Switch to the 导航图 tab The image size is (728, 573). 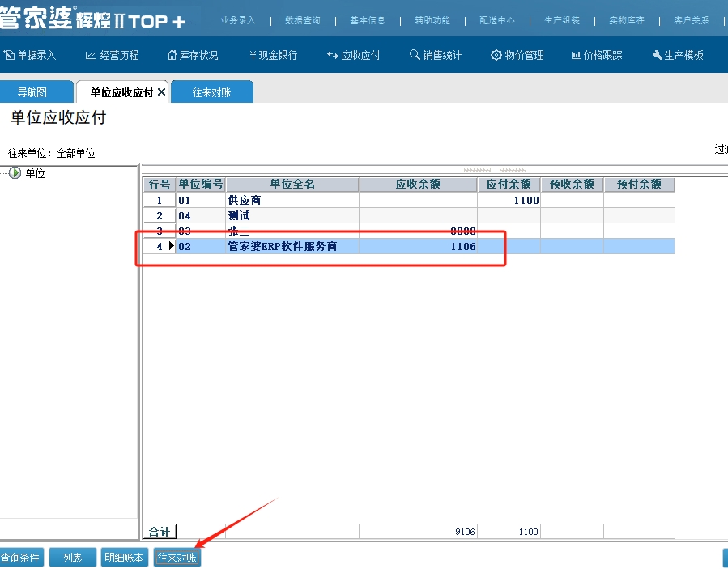pyautogui.click(x=36, y=92)
